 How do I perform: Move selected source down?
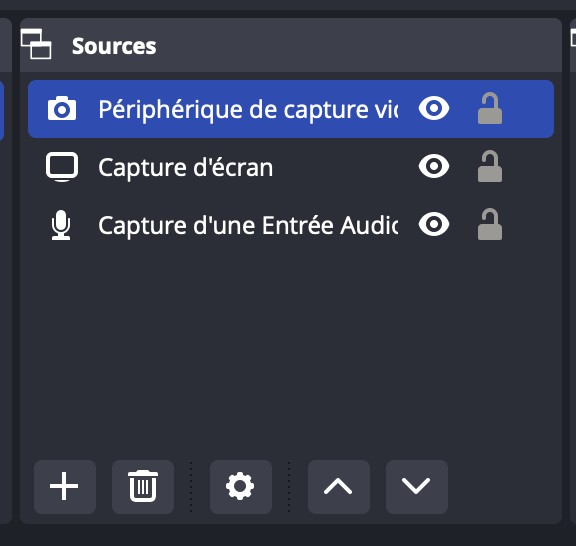417,486
